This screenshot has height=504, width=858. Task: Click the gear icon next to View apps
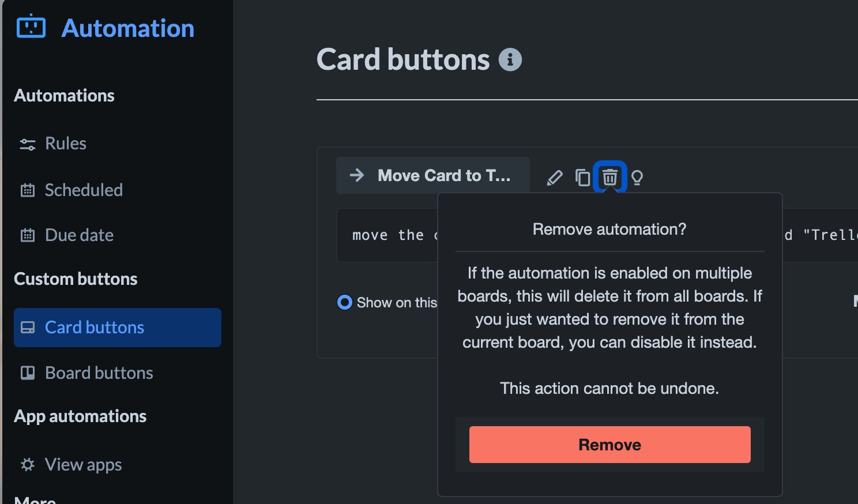pos(27,465)
